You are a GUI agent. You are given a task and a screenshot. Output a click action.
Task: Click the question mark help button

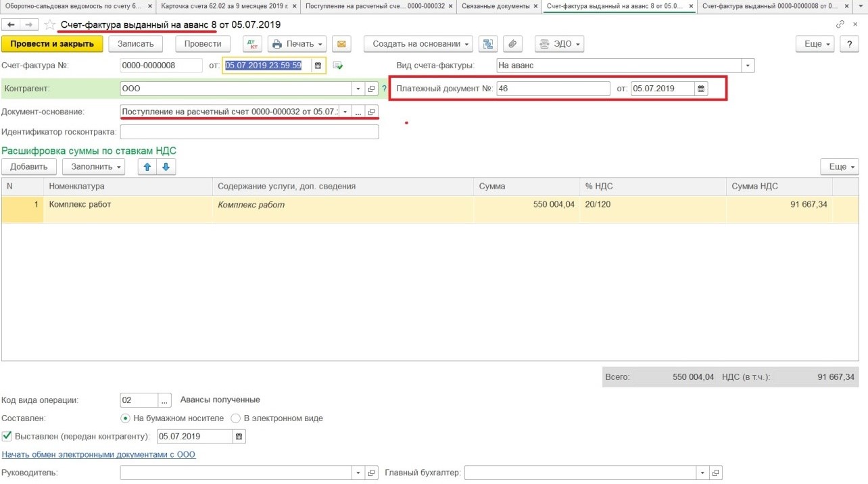(848, 44)
